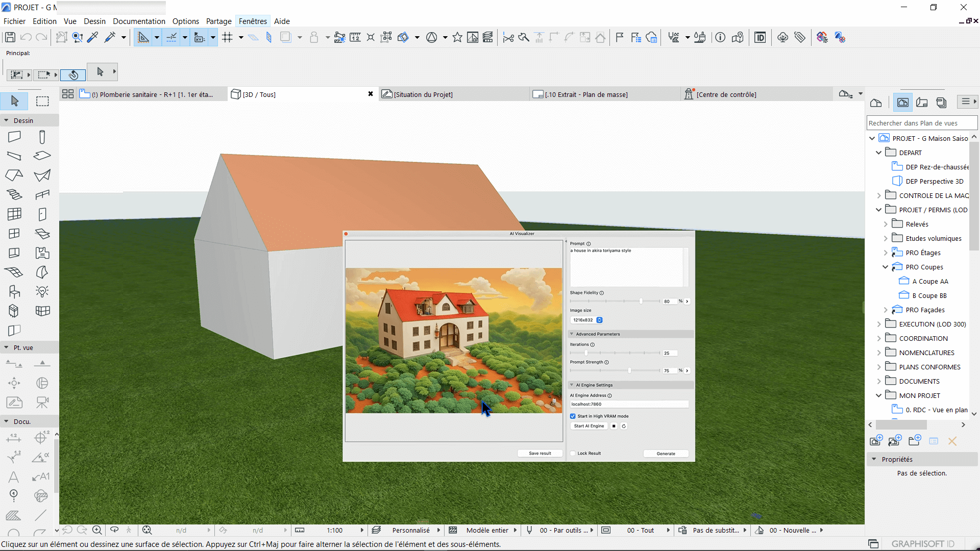Open the Text tool in Docu
Screen dimensions: 980x551
(x=14, y=477)
